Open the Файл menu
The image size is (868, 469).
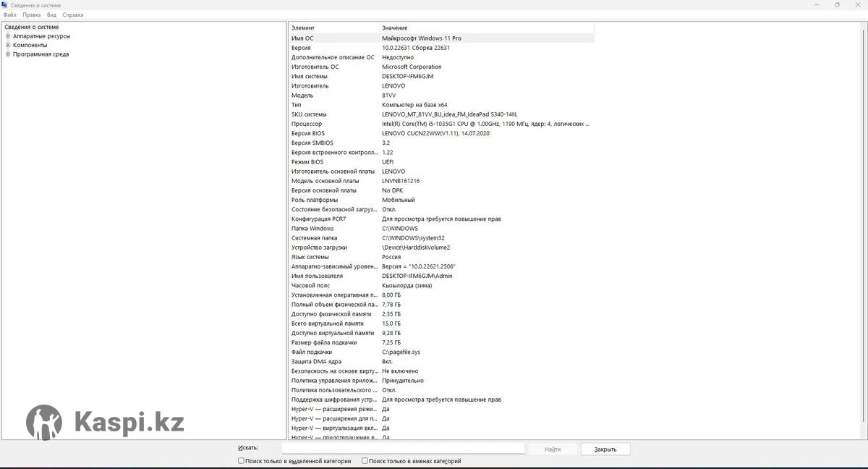click(x=9, y=14)
